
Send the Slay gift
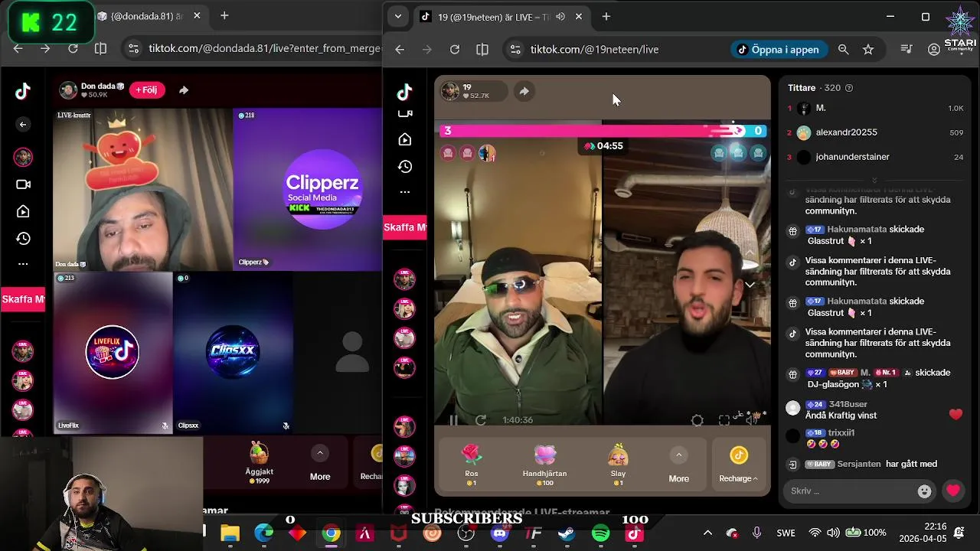point(618,464)
